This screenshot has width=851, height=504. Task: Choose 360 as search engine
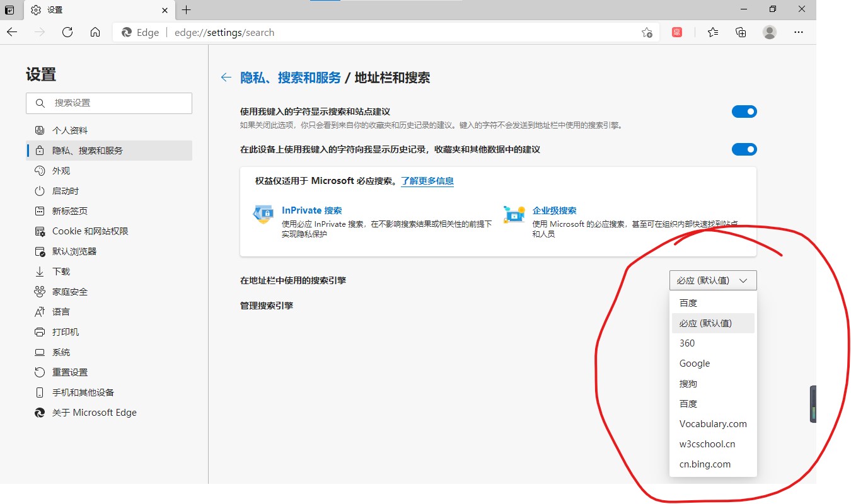713,343
